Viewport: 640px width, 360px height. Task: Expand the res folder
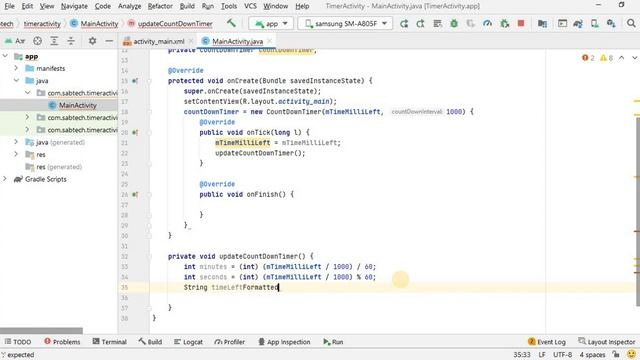tap(16, 154)
